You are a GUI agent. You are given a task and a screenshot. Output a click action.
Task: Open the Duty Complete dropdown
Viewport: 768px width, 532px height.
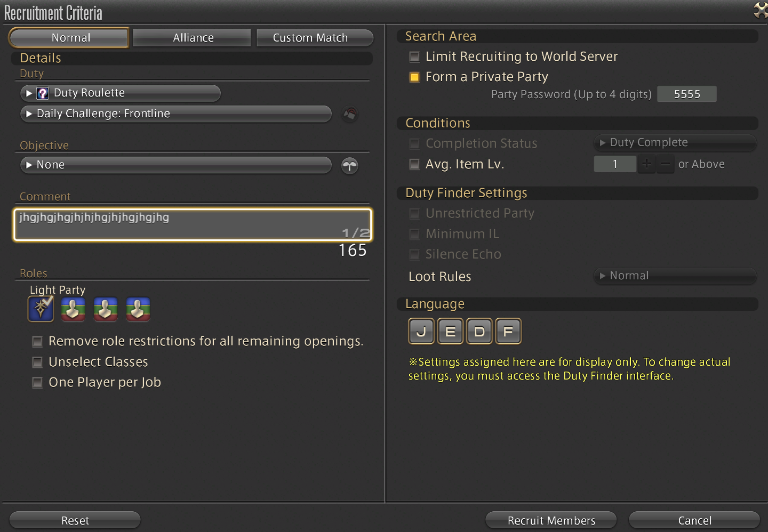click(x=675, y=143)
